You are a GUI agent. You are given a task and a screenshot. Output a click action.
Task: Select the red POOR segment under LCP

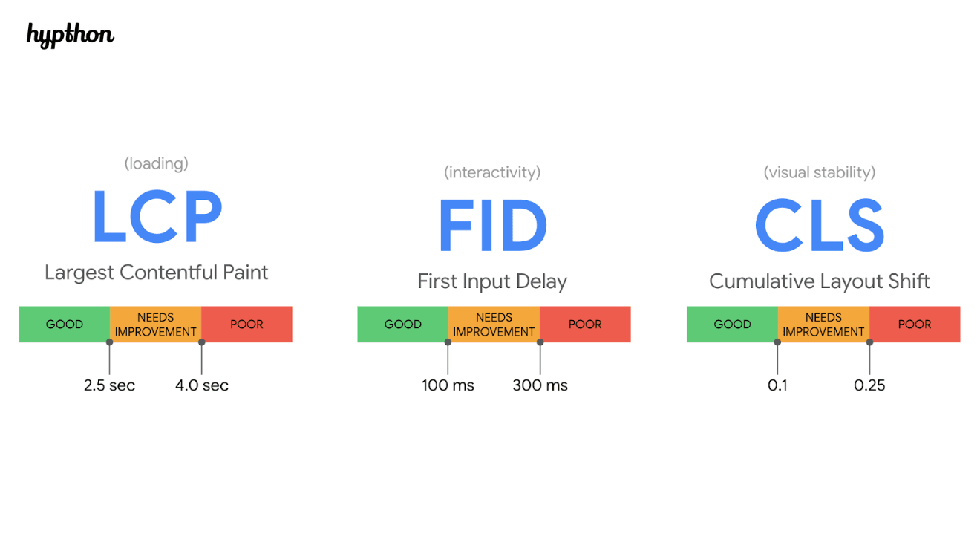tap(247, 325)
